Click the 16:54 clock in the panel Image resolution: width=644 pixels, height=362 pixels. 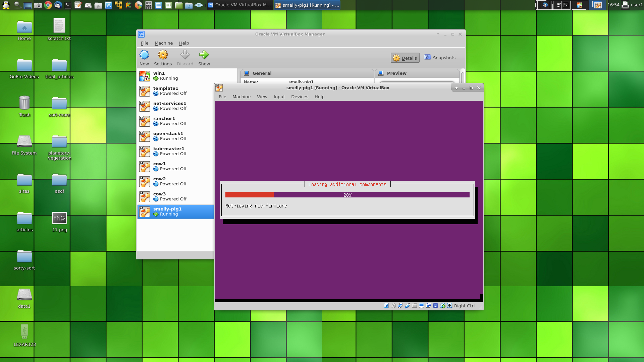click(x=613, y=5)
